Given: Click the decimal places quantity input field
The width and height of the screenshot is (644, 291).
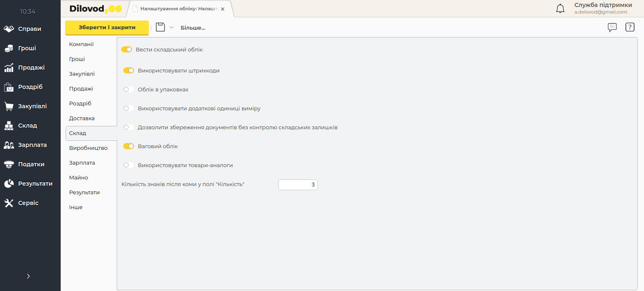Looking at the screenshot, I should point(298,185).
